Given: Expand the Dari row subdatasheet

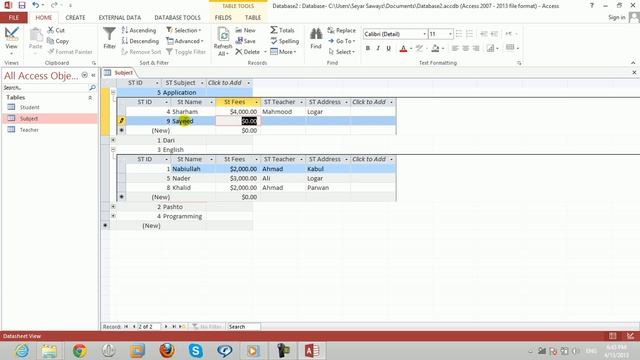Looking at the screenshot, I should click(x=113, y=140).
